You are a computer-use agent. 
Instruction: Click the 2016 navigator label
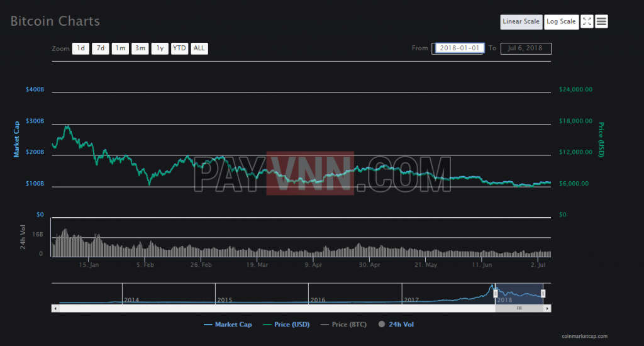click(x=318, y=300)
